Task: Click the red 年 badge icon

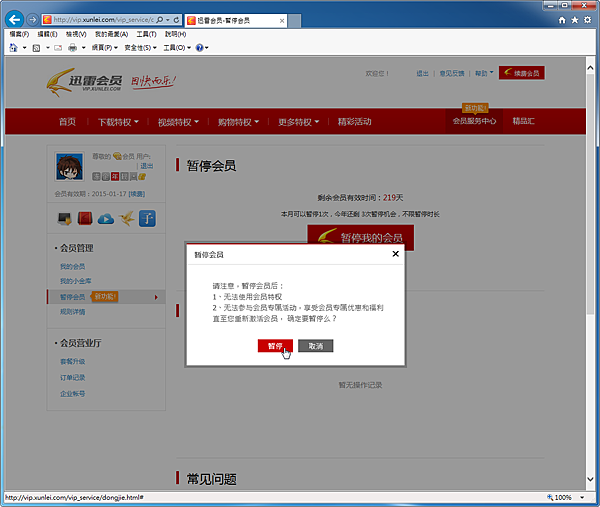Action: [115, 176]
